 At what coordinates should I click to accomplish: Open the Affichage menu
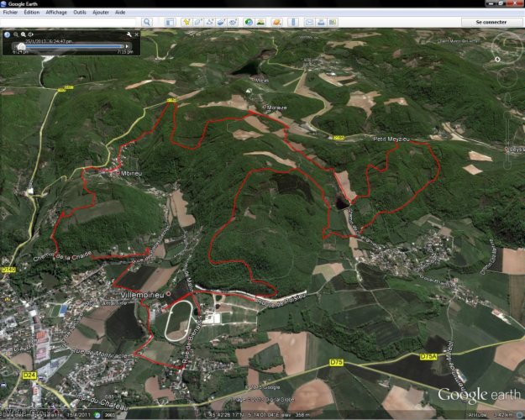(56, 13)
